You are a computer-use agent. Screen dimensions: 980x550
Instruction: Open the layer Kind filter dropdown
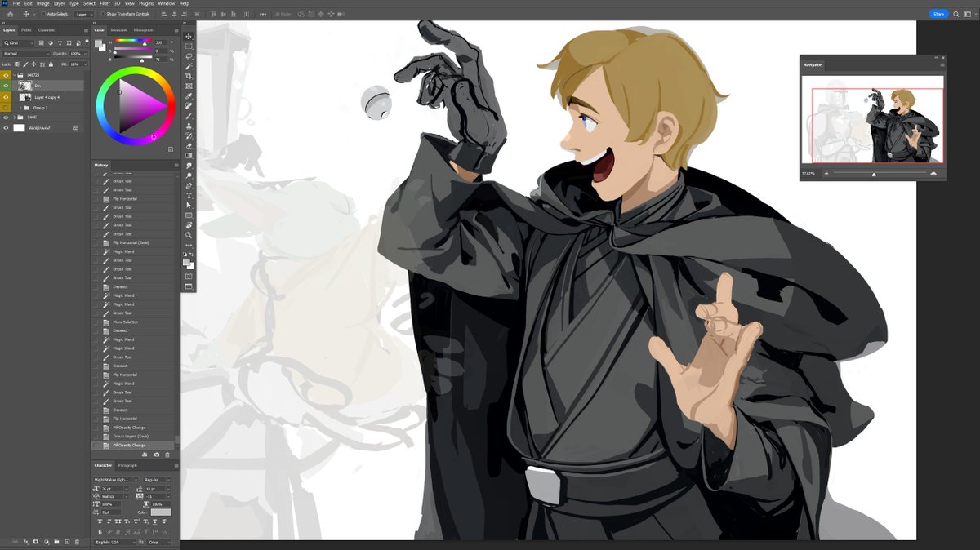click(20, 42)
